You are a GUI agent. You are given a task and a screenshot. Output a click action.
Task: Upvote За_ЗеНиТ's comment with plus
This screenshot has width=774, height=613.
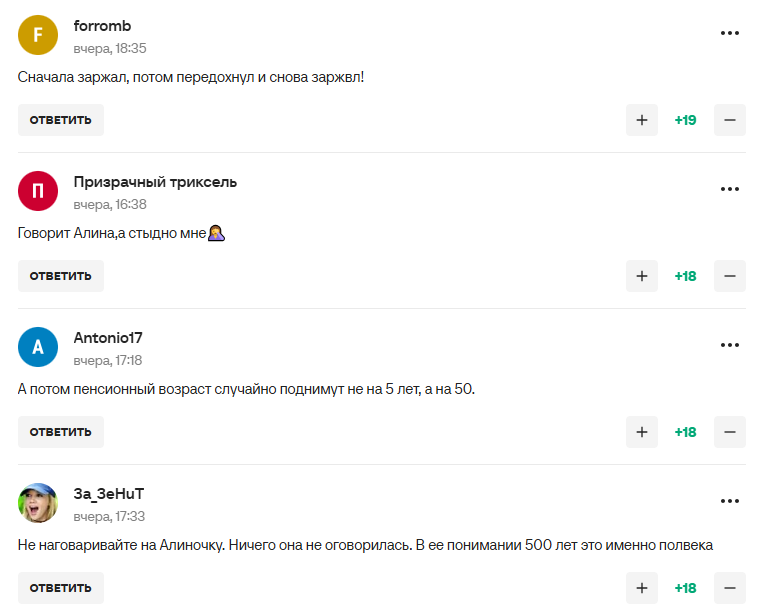coord(642,588)
